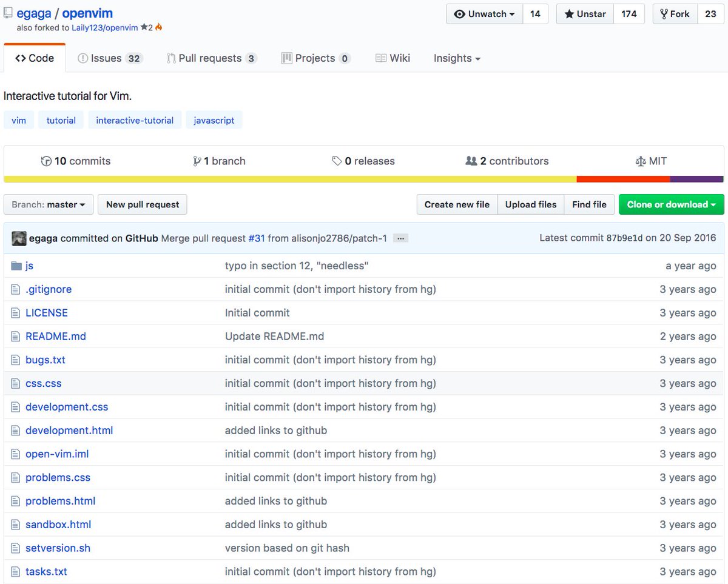Click the file icon next to open-vim.iml
Screen dimensions: 728x584
pyautogui.click(x=16, y=454)
